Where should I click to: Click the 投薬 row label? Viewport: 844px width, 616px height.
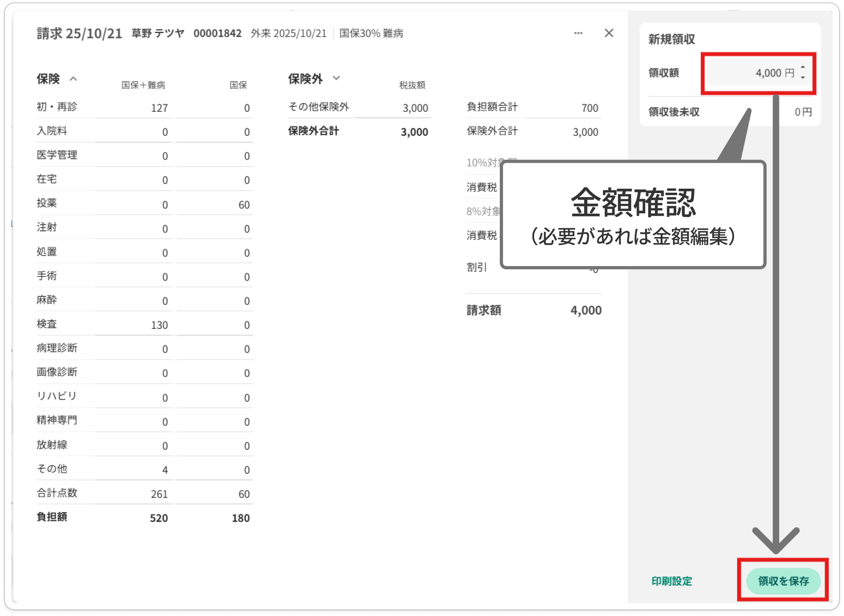(47, 203)
